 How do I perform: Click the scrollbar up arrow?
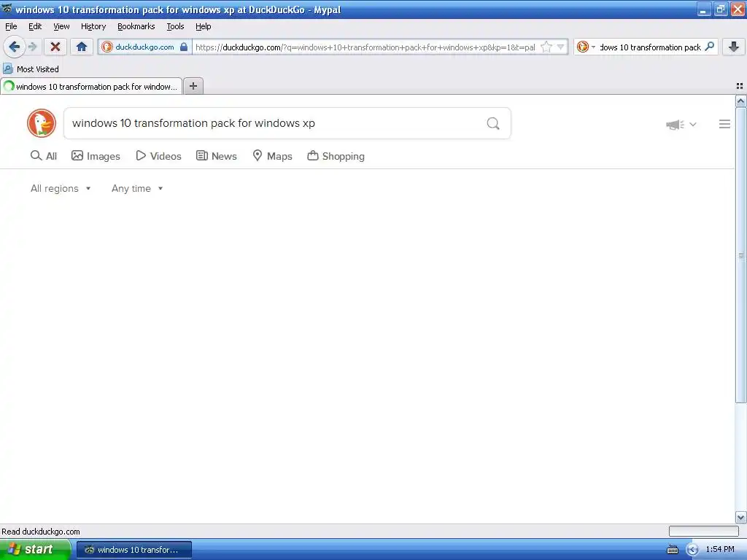click(741, 101)
